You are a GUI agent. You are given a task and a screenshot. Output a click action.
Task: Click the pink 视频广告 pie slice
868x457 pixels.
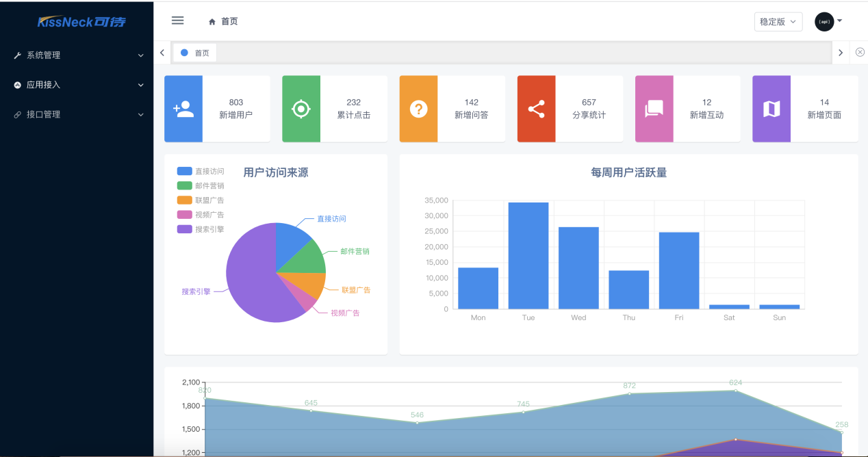click(303, 301)
